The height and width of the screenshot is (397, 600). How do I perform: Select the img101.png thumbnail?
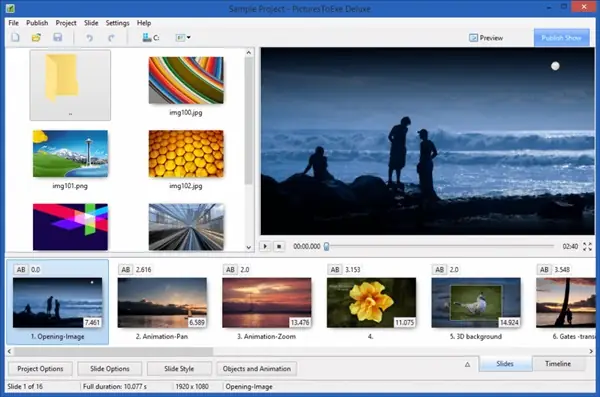coord(70,154)
